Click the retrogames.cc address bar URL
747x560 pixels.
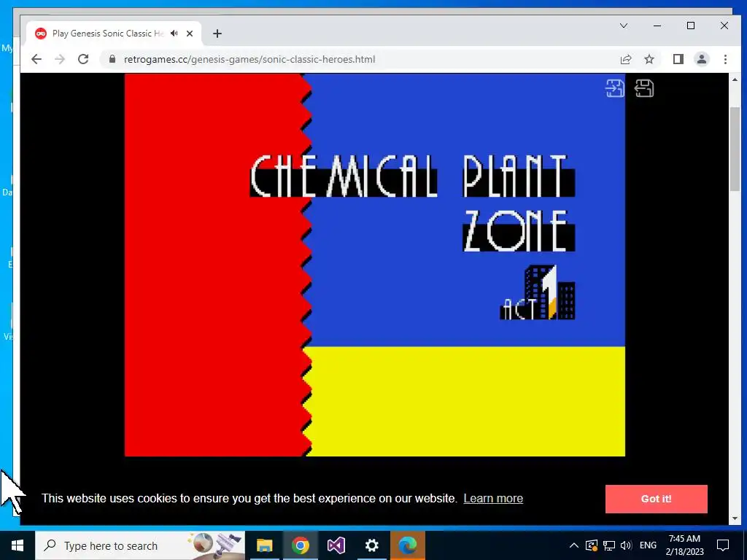[x=249, y=59]
